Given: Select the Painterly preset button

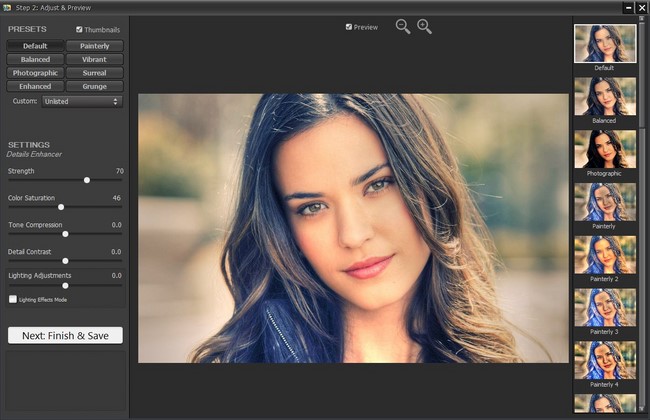Looking at the screenshot, I should [95, 46].
